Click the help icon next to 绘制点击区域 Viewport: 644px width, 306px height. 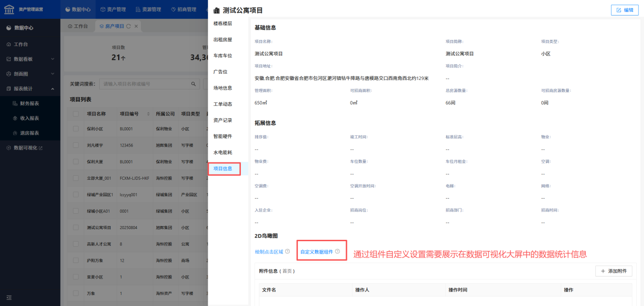click(x=288, y=251)
